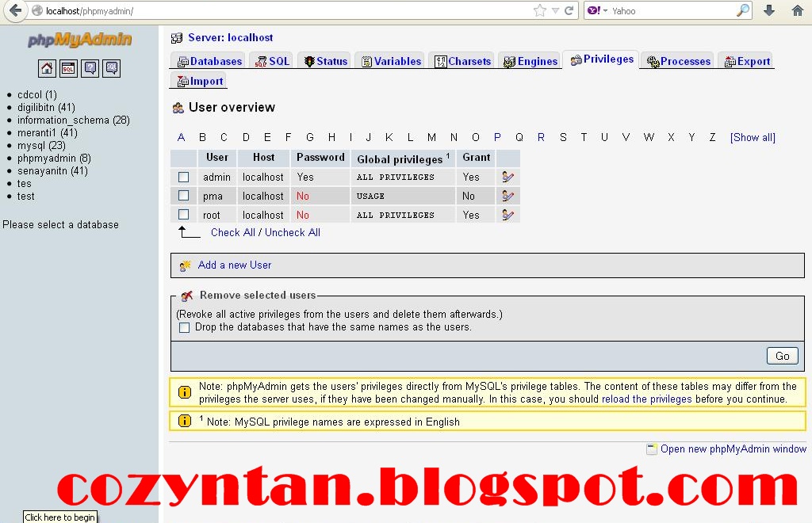
Task: Enable drop databases with same names checkbox
Action: click(x=184, y=327)
